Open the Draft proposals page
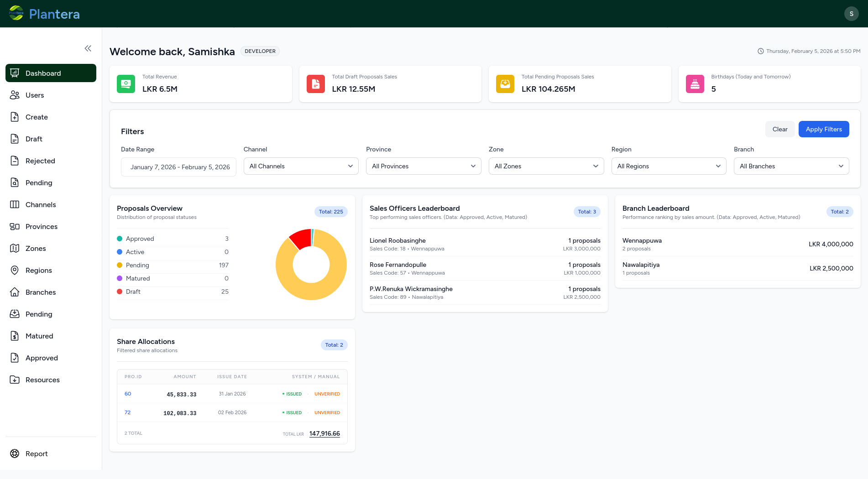868x479 pixels. pyautogui.click(x=33, y=139)
